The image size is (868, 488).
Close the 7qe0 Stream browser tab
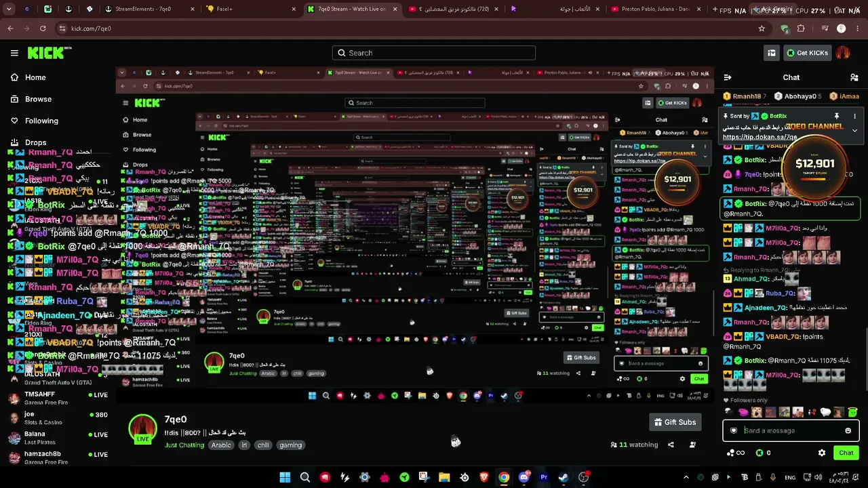[x=395, y=9]
